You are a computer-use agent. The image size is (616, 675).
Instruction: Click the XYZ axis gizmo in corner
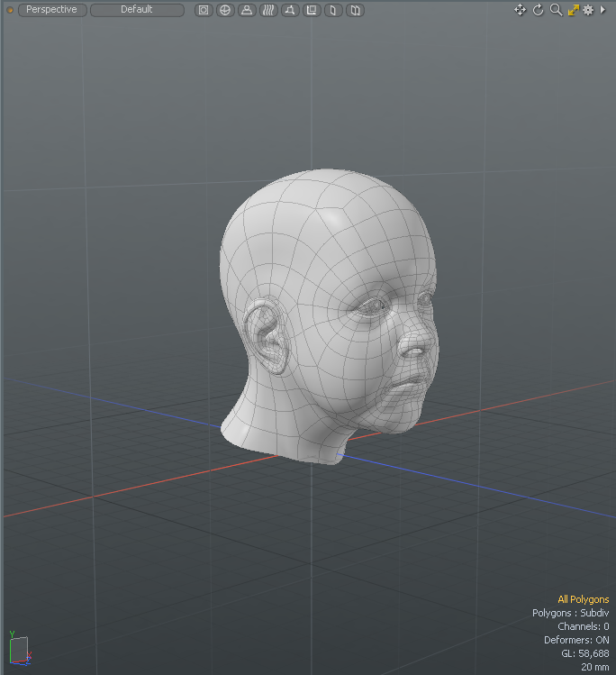pos(19,648)
